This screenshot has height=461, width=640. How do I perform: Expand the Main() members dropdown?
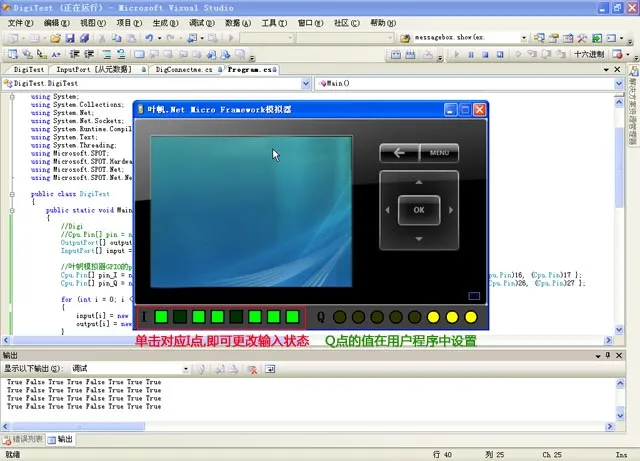click(x=619, y=83)
